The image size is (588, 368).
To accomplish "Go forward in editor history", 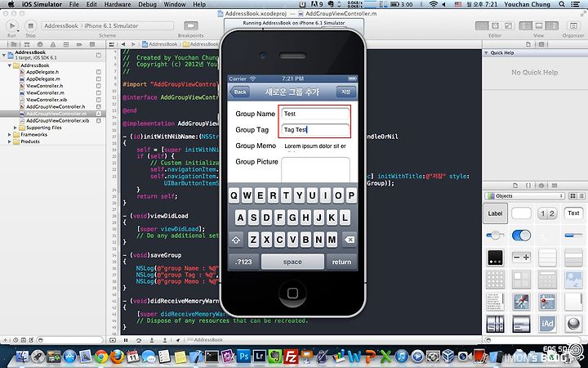I will pyautogui.click(x=133, y=44).
